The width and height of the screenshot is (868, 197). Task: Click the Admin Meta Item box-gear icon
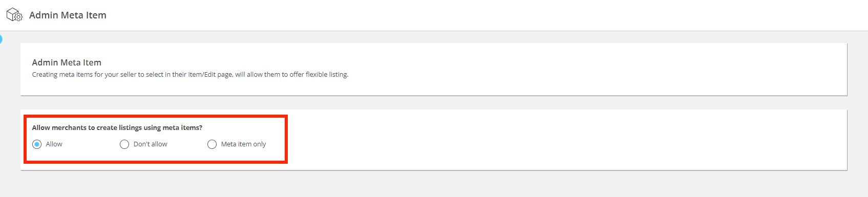[x=14, y=15]
